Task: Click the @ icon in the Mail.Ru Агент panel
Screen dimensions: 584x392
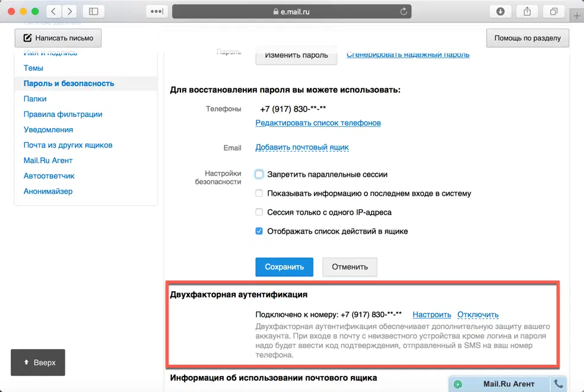Action: 458,384
